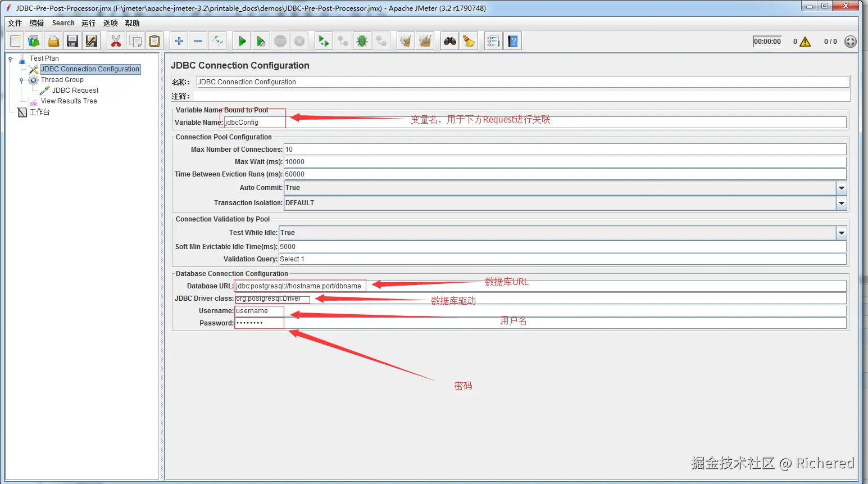
Task: Select the Test Plan root node
Action: point(44,58)
